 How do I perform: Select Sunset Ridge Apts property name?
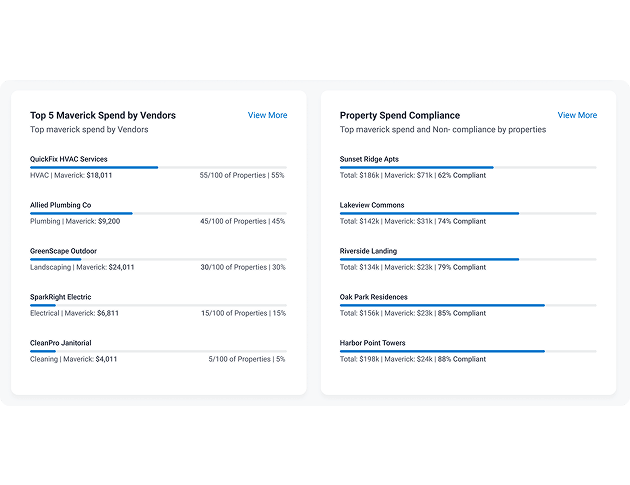coord(369,159)
